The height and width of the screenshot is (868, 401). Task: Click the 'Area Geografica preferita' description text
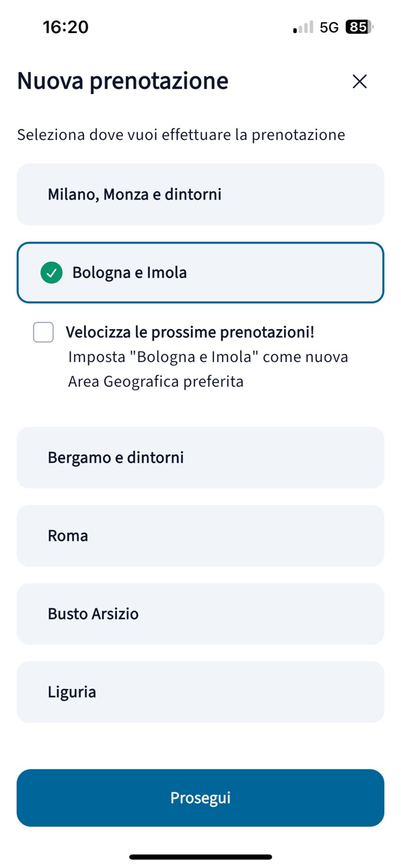pyautogui.click(x=155, y=382)
